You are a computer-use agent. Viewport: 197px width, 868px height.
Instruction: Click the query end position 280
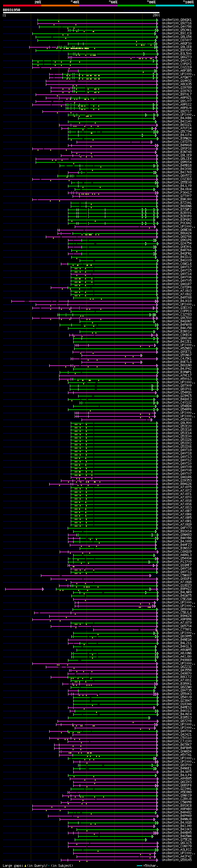pyautogui.click(x=155, y=15)
